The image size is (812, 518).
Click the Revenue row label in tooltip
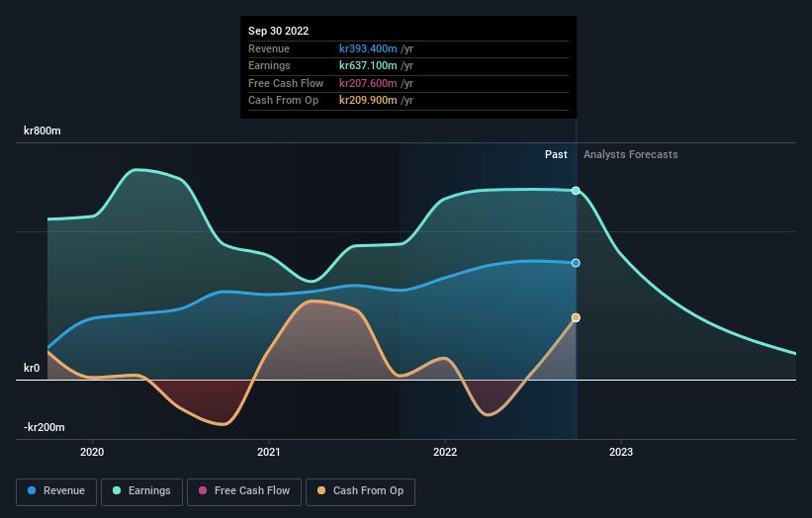[269, 48]
